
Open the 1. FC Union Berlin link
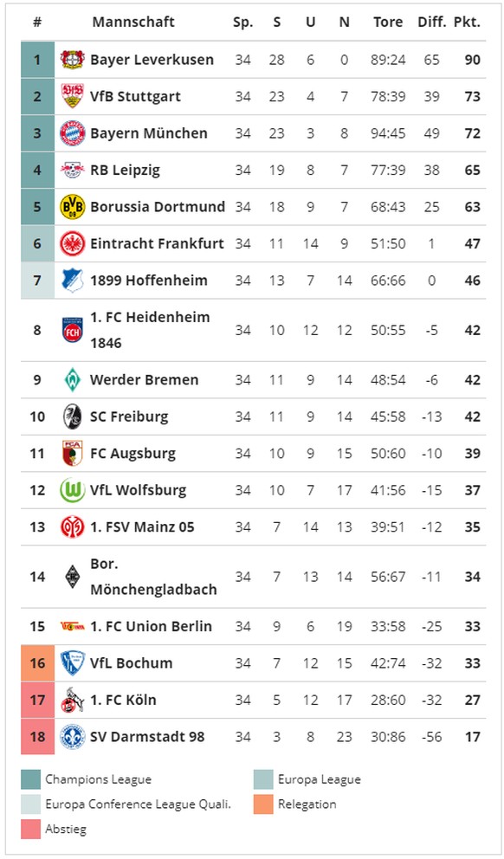pos(152,626)
